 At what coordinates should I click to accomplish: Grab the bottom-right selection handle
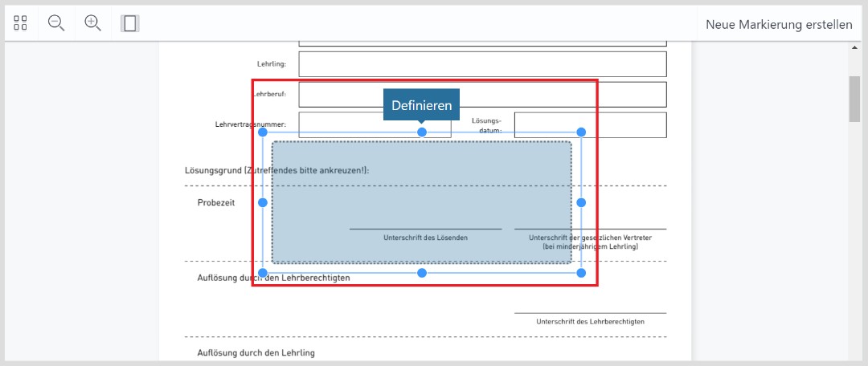581,273
